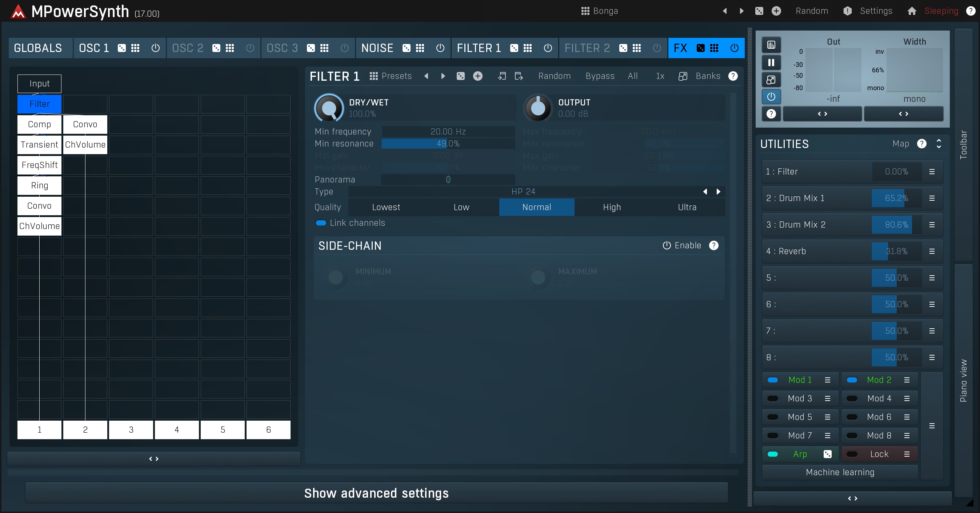
Task: Click the FILTER 1 panel paste icon
Action: click(x=519, y=76)
